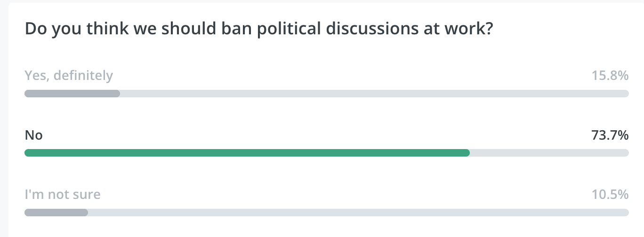
Task: Click the 10.5% result value
Action: point(610,194)
